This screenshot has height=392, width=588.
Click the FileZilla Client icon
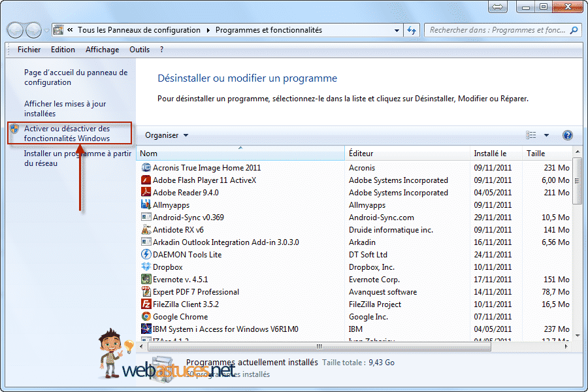coord(146,304)
